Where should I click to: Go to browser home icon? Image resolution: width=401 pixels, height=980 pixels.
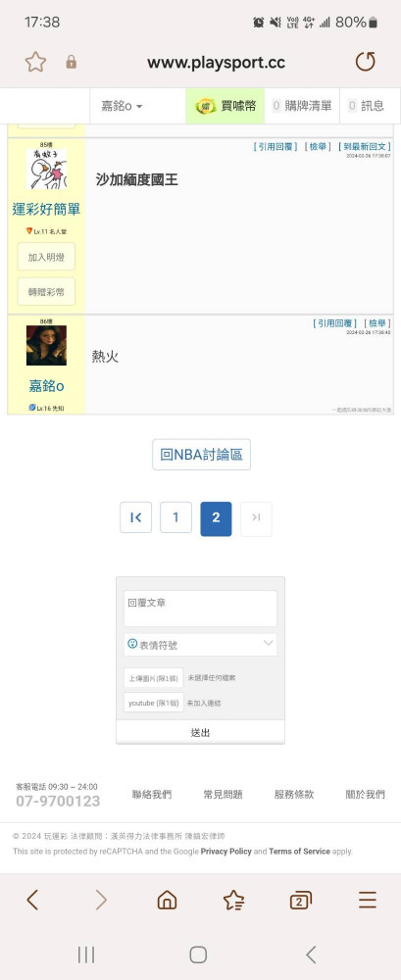click(167, 900)
